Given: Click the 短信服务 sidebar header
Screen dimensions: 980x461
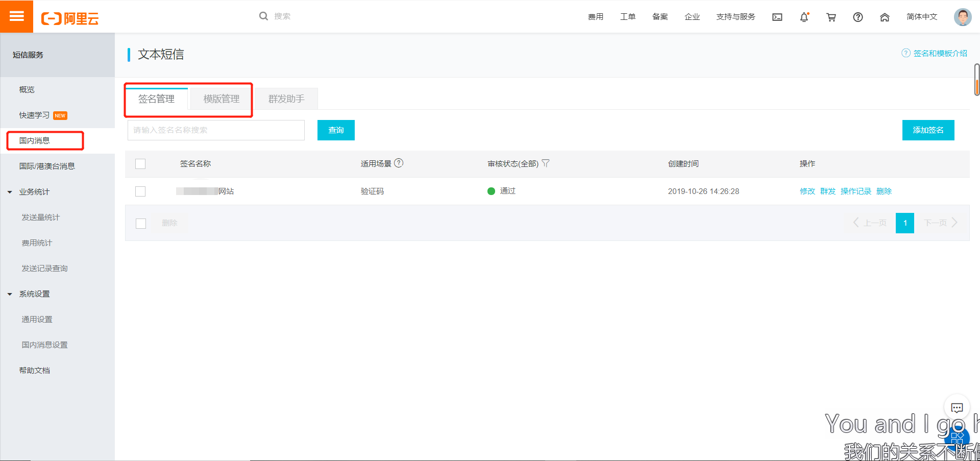Looking at the screenshot, I should pos(28,55).
